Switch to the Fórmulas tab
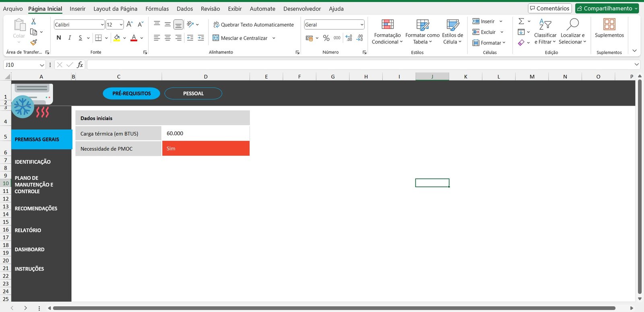 click(x=157, y=8)
